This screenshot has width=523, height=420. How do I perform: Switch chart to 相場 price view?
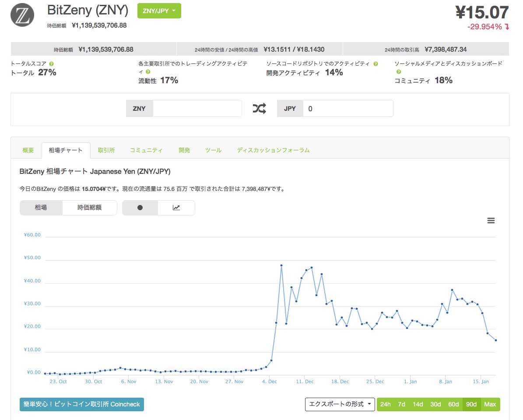(x=41, y=208)
